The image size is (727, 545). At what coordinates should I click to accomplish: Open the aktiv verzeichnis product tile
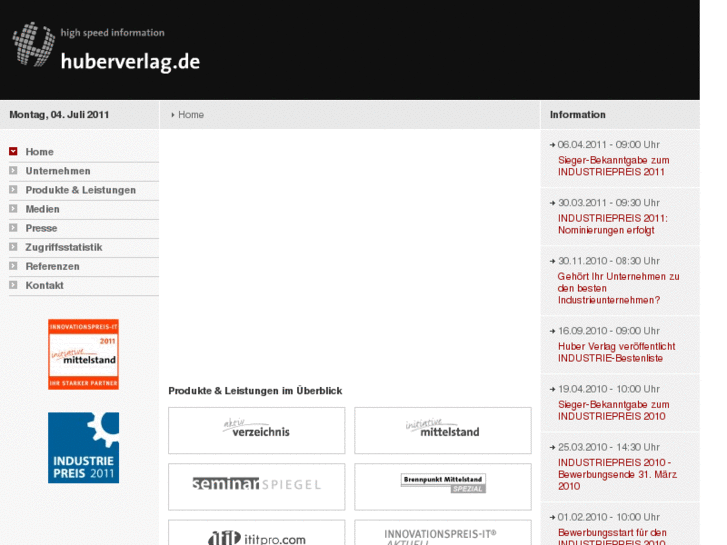(x=257, y=430)
